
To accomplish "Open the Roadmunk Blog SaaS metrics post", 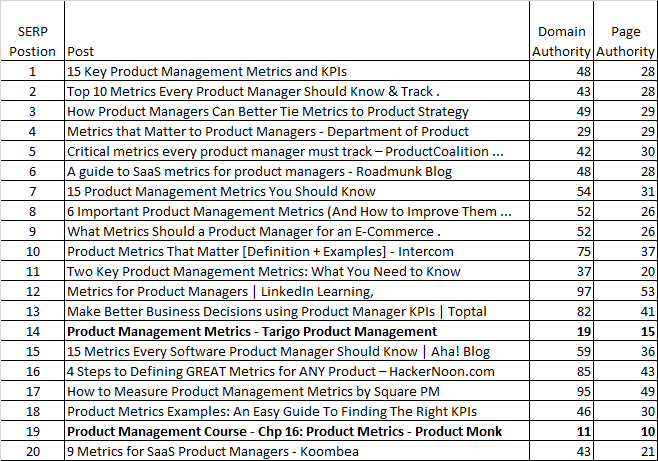I will pos(259,171).
